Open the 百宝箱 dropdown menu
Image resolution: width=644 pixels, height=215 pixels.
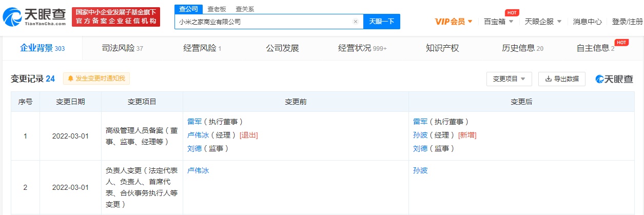tap(498, 22)
